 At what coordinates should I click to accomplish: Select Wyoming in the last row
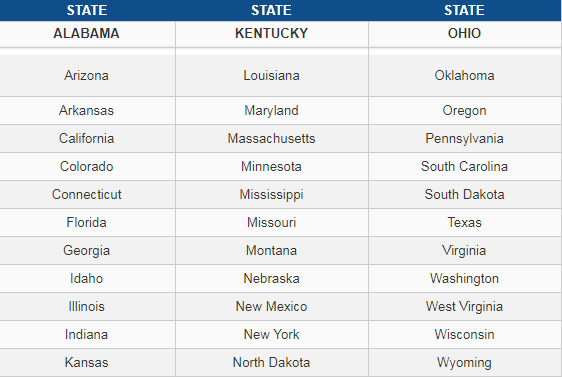[x=465, y=362]
